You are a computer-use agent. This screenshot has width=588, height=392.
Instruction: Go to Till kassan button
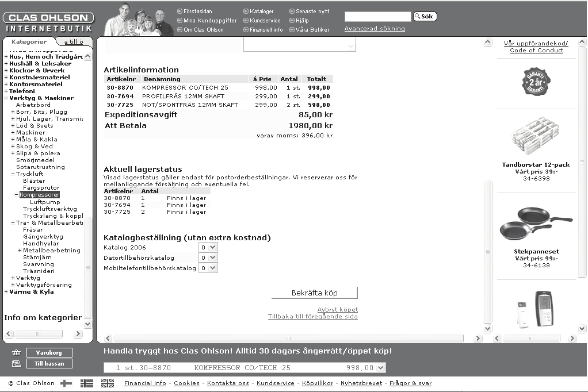click(x=49, y=363)
